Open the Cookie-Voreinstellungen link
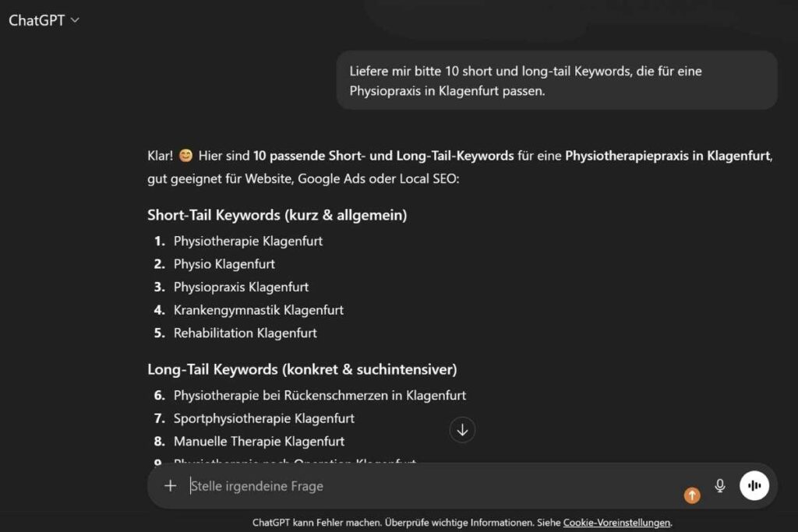 [616, 523]
